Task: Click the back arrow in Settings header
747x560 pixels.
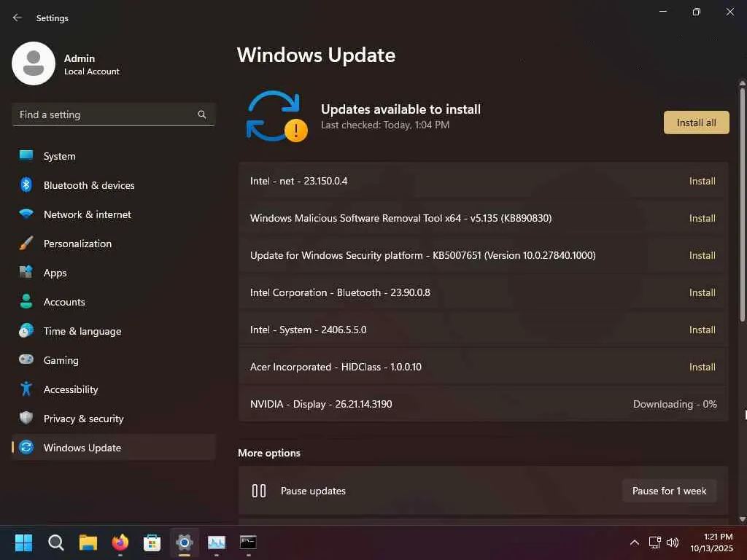Action: pyautogui.click(x=18, y=17)
